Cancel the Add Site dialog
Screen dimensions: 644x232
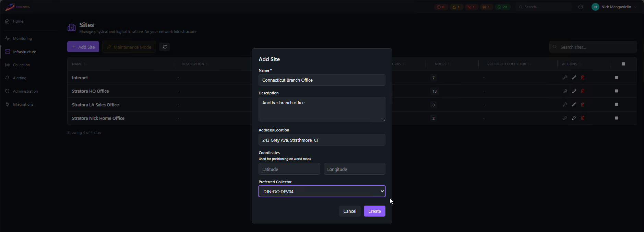click(350, 211)
